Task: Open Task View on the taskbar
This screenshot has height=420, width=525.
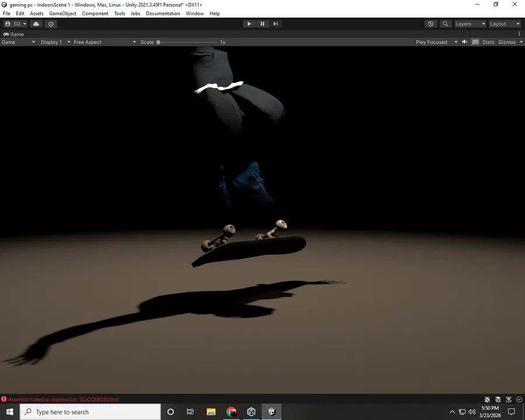Action: click(190, 412)
